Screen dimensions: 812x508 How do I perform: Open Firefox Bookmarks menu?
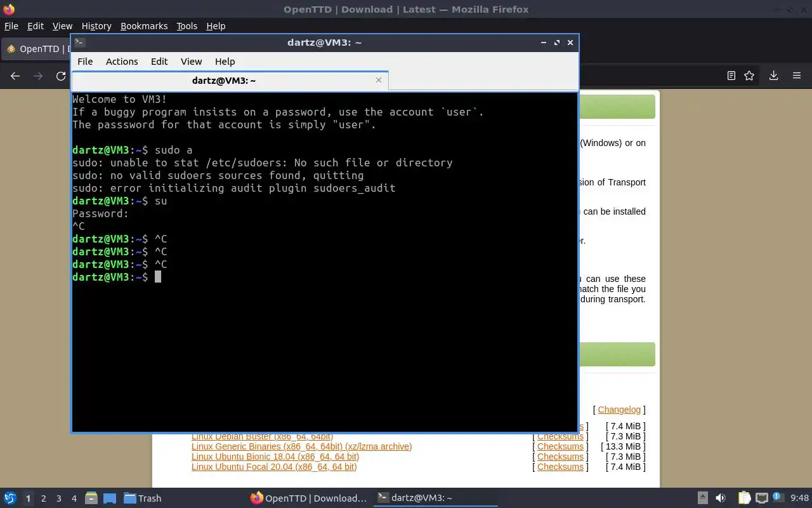pyautogui.click(x=144, y=26)
